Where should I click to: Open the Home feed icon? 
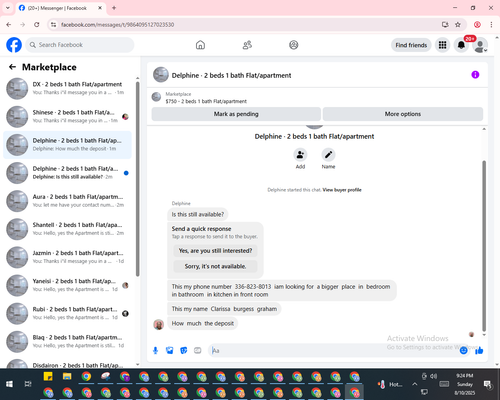coord(200,45)
